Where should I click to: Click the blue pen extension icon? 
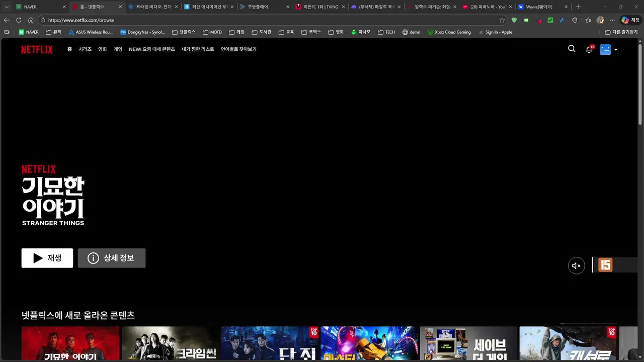562,20
